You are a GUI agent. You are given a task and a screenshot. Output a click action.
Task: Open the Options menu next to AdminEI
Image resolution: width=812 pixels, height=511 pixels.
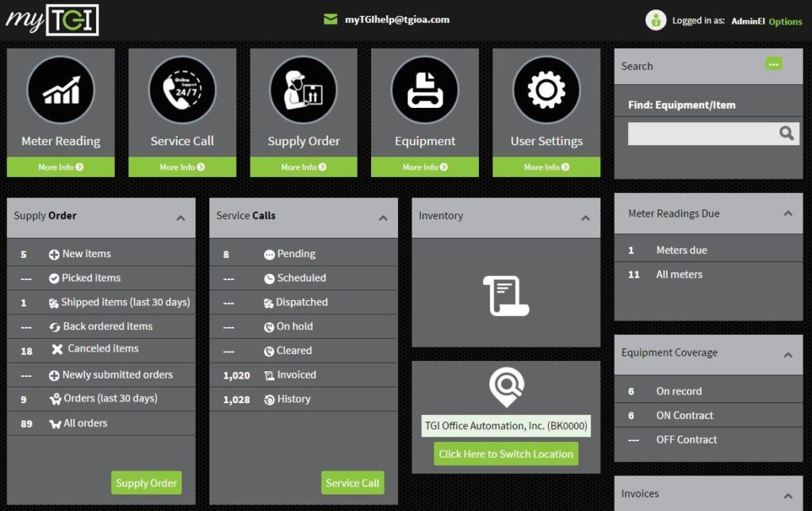coord(785,21)
